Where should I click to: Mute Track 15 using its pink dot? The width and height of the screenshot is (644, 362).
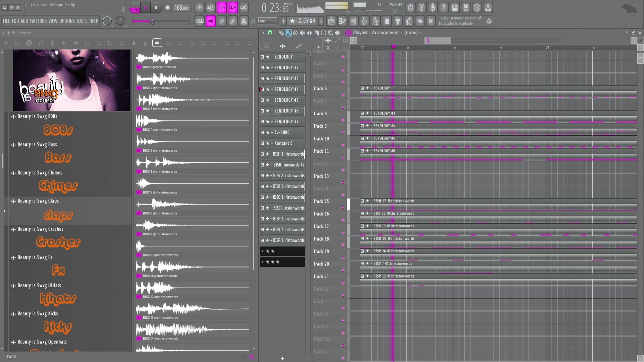(343, 208)
